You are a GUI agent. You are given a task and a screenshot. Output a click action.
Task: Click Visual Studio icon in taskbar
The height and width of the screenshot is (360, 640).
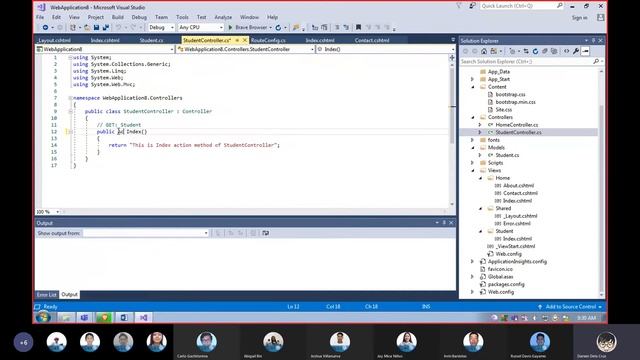point(144,317)
